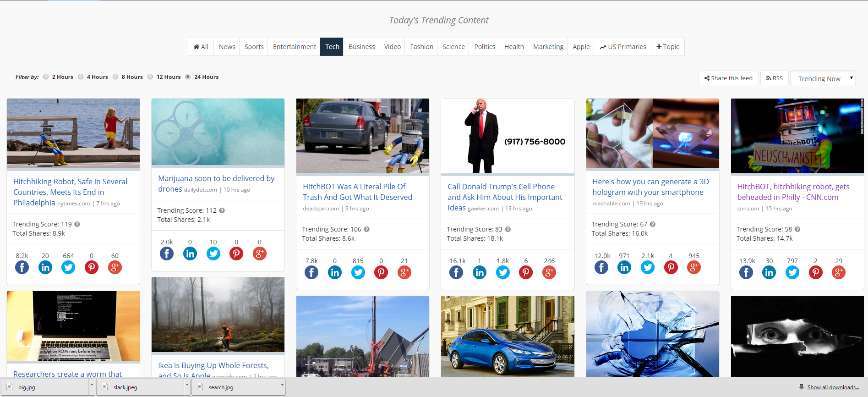
Task: Share deadspin HitchBOT article on Google+
Action: pyautogui.click(x=404, y=272)
